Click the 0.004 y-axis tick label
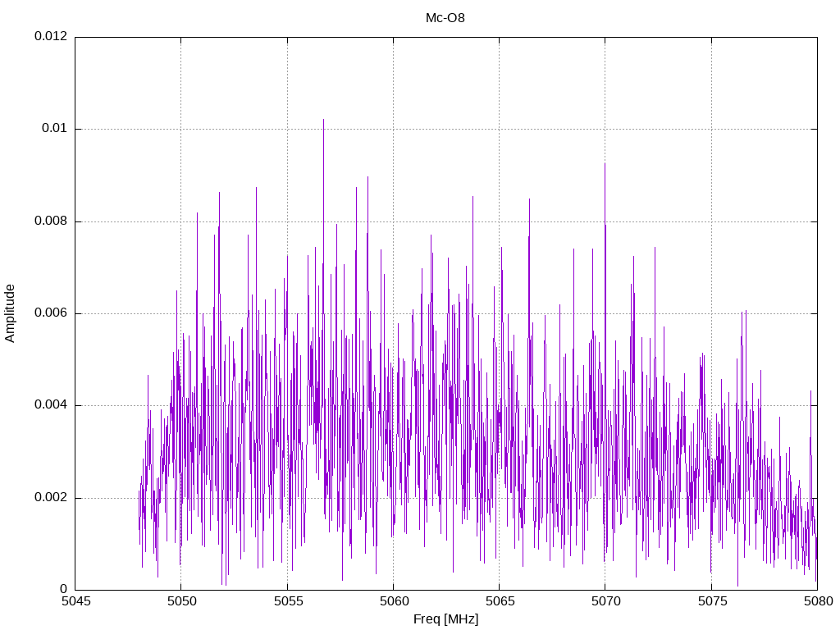The width and height of the screenshot is (840, 630). click(x=51, y=404)
